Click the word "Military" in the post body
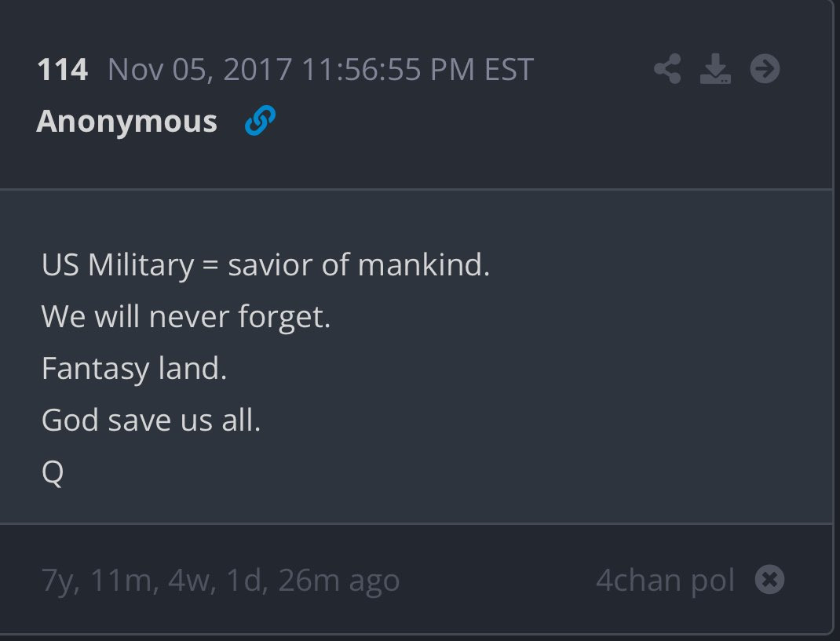This screenshot has height=641, width=840. coord(141,265)
